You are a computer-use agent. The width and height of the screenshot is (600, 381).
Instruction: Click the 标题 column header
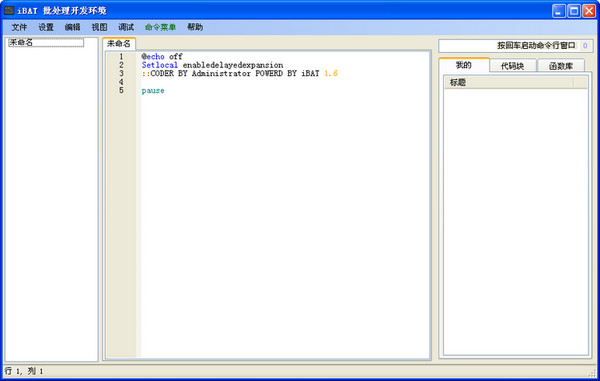click(x=509, y=82)
